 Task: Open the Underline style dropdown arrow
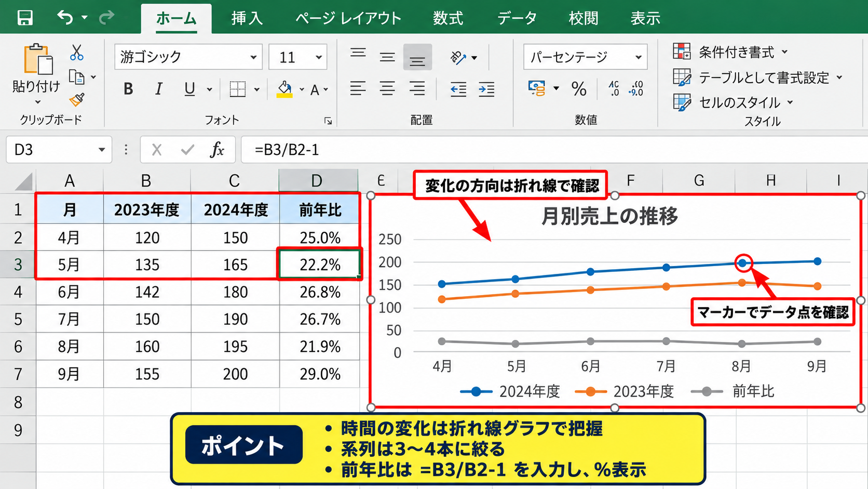point(210,90)
